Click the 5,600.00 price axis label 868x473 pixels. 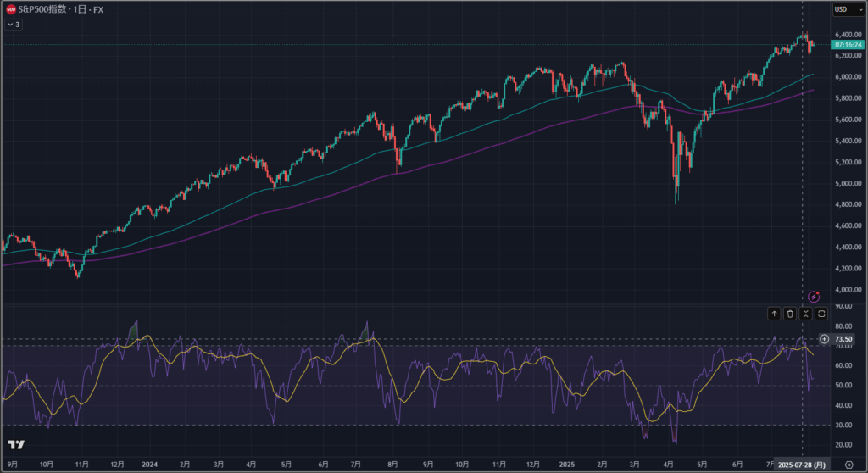pyautogui.click(x=848, y=120)
